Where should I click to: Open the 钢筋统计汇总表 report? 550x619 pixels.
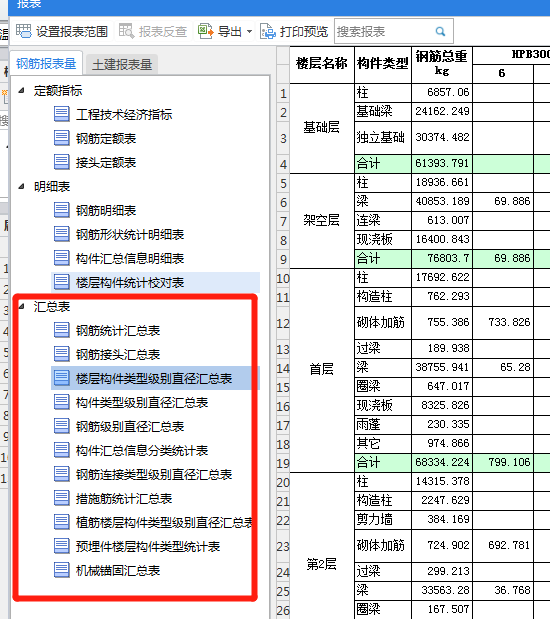pos(118,330)
